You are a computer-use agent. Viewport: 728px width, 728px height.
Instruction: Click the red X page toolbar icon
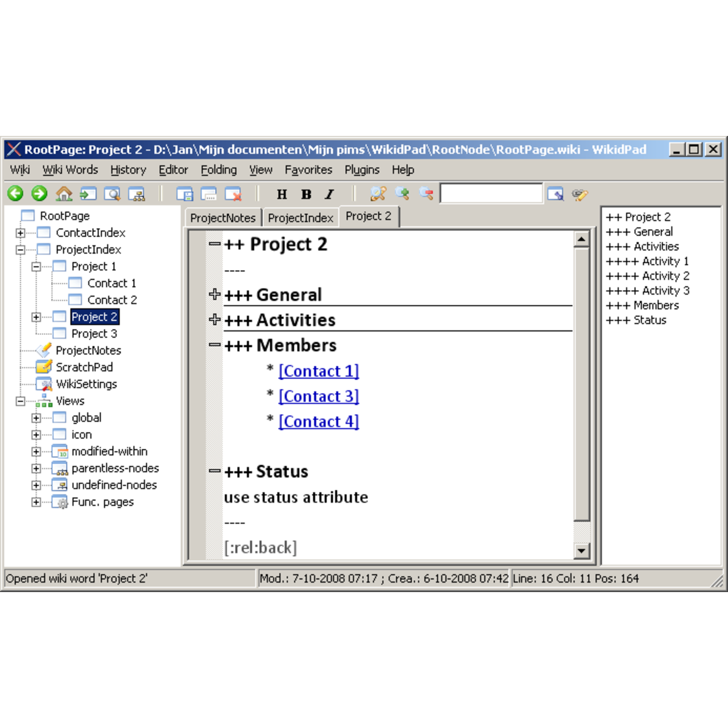[x=233, y=195]
